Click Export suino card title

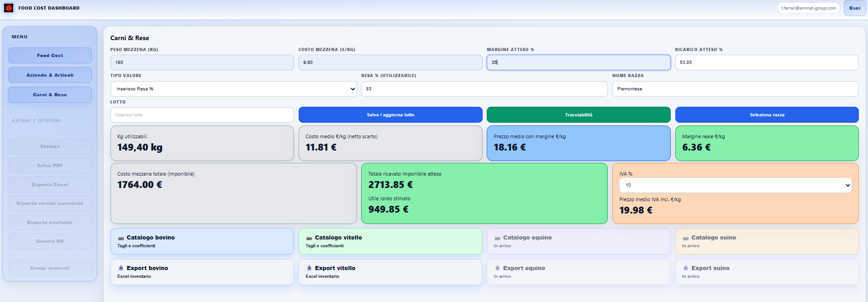tap(710, 268)
